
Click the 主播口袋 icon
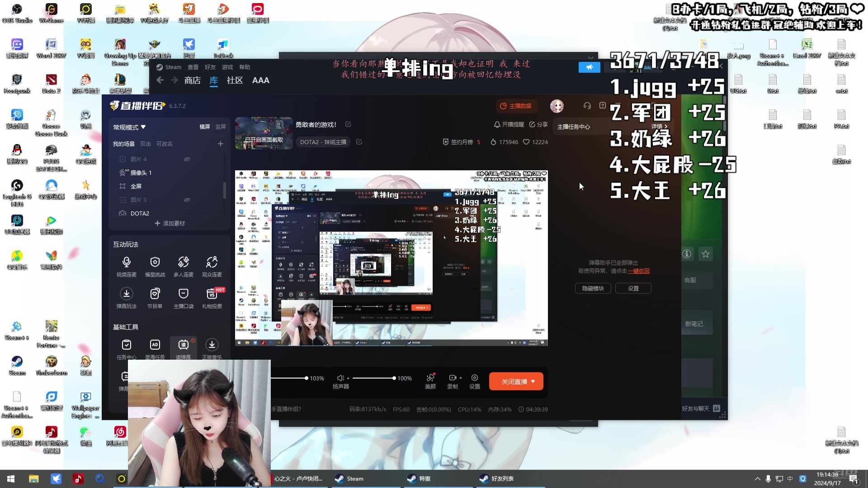(x=183, y=293)
